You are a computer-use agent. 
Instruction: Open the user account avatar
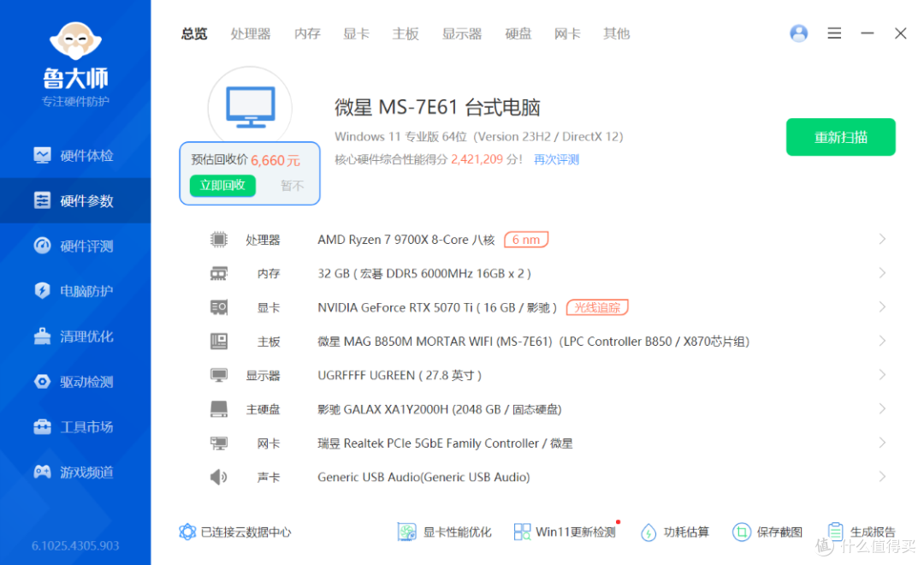(x=798, y=33)
